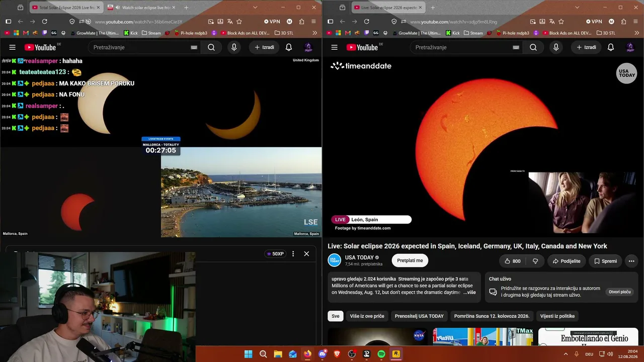
Task: Open Brave browser from the taskbar
Action: (337, 354)
